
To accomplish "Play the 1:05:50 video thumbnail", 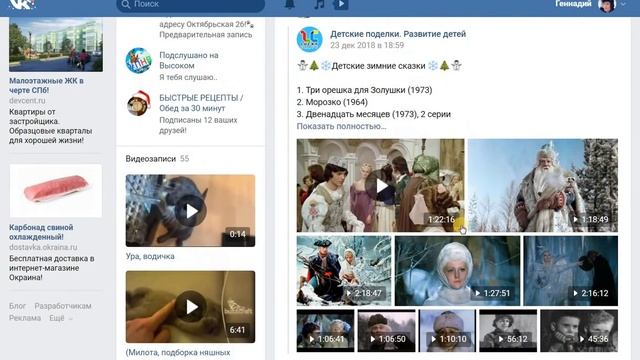I will [387, 331].
